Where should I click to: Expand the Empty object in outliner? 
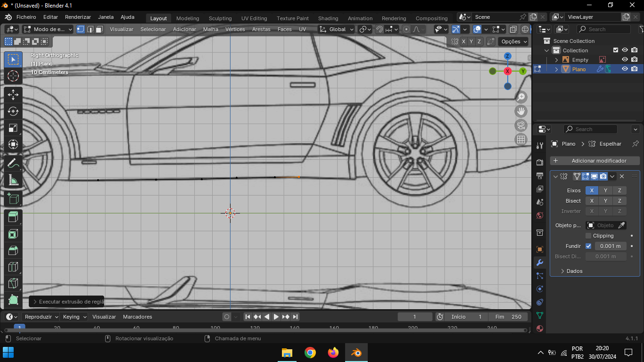(x=556, y=60)
